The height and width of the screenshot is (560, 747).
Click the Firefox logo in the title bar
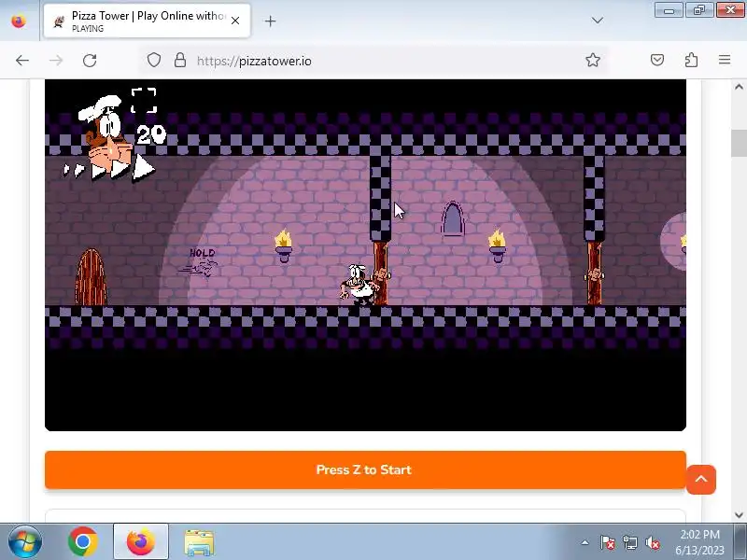coord(19,21)
